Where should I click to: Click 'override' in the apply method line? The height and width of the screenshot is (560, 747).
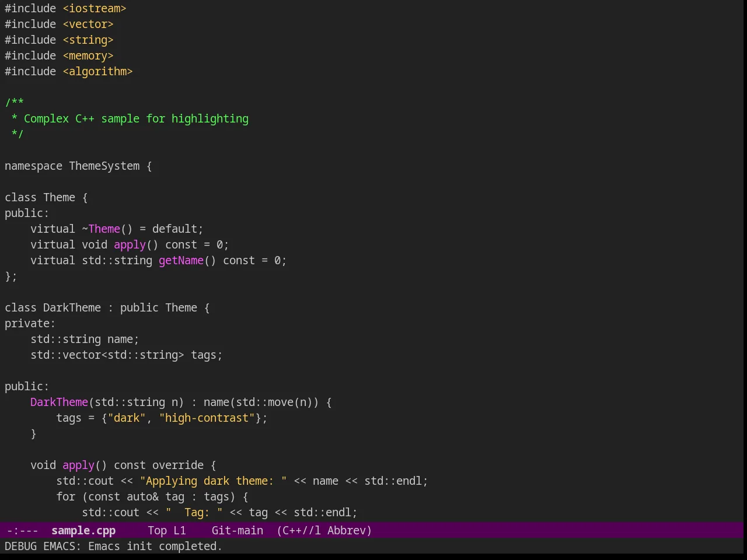click(178, 465)
